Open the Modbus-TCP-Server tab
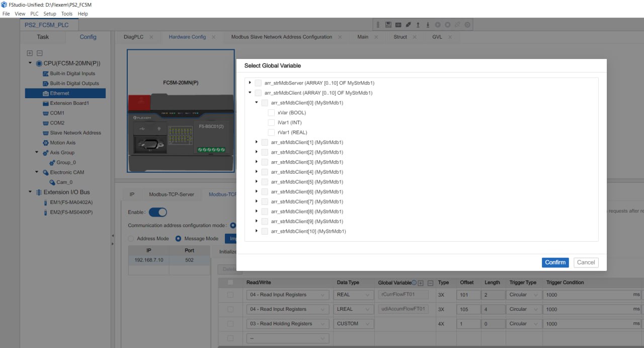644x348 pixels. 172,194
